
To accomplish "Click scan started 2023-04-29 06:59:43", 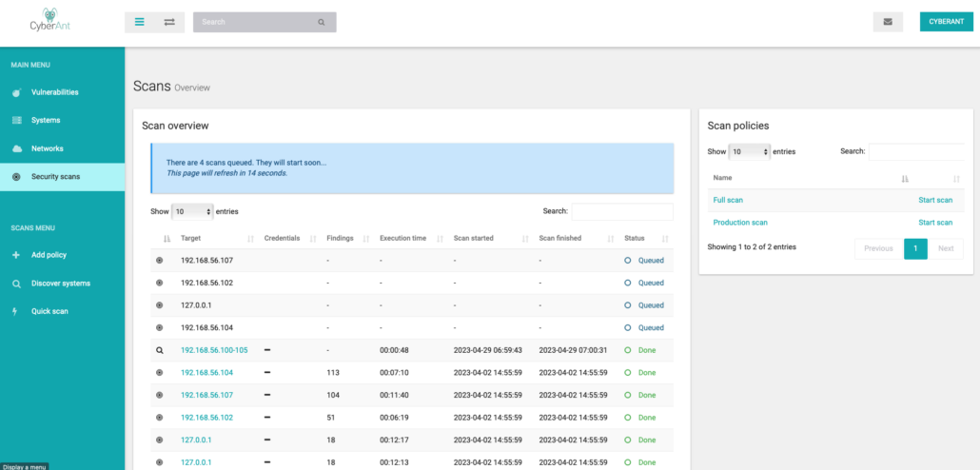I will [x=487, y=350].
